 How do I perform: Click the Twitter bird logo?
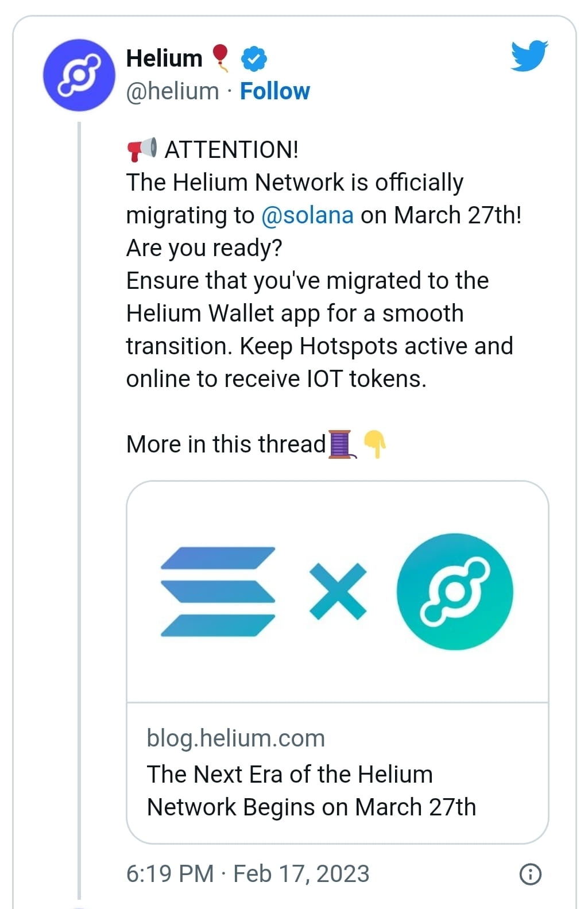click(x=528, y=56)
